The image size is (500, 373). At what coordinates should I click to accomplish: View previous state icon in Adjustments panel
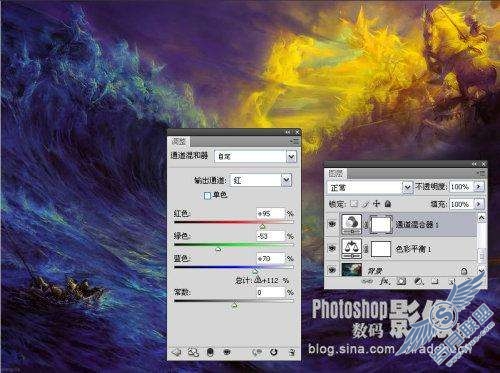pyautogui.click(x=257, y=352)
